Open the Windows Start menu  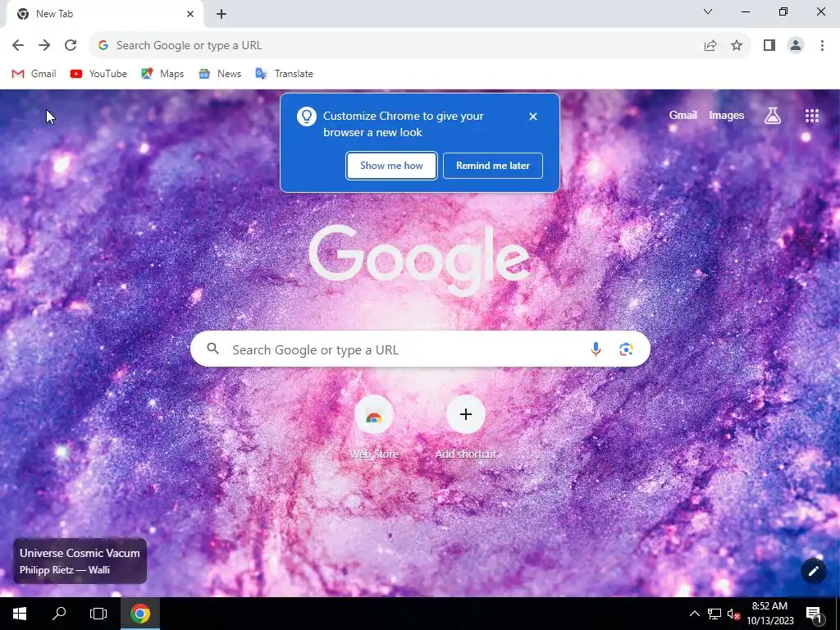pos(20,614)
